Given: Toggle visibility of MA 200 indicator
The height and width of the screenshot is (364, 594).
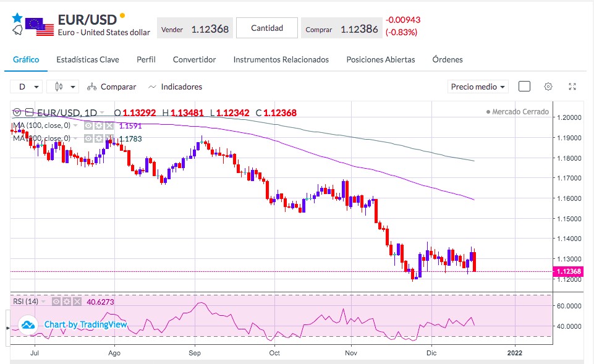Looking at the screenshot, I should (x=88, y=138).
